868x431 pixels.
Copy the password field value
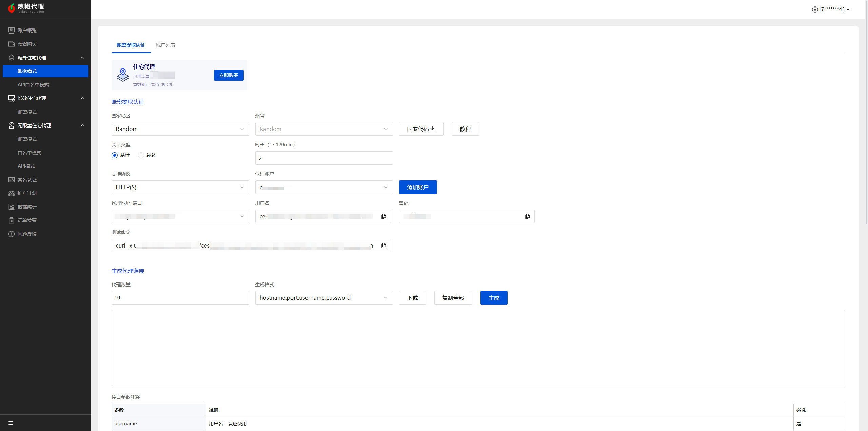coord(527,216)
